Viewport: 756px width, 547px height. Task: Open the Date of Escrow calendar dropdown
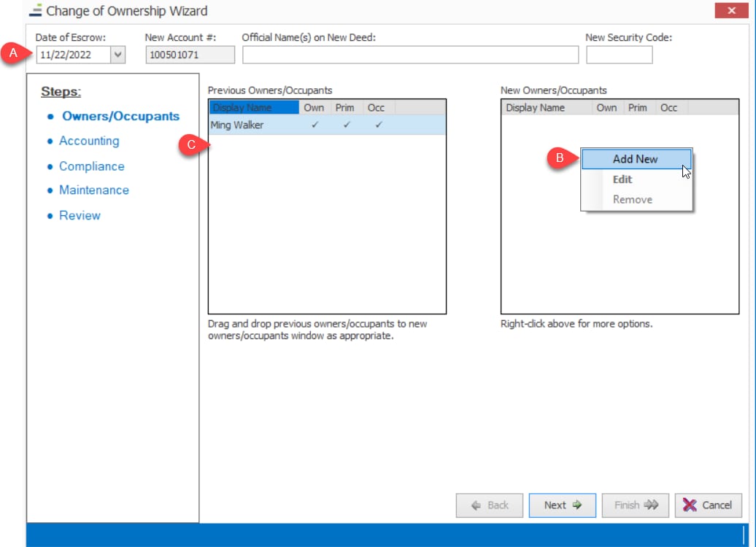(117, 55)
